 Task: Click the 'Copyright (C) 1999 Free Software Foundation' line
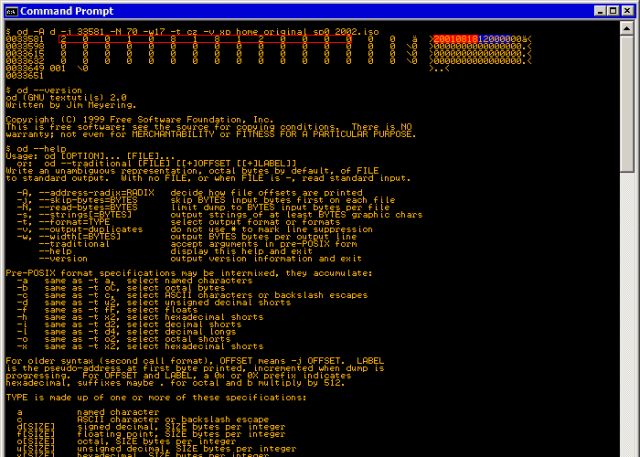point(140,120)
